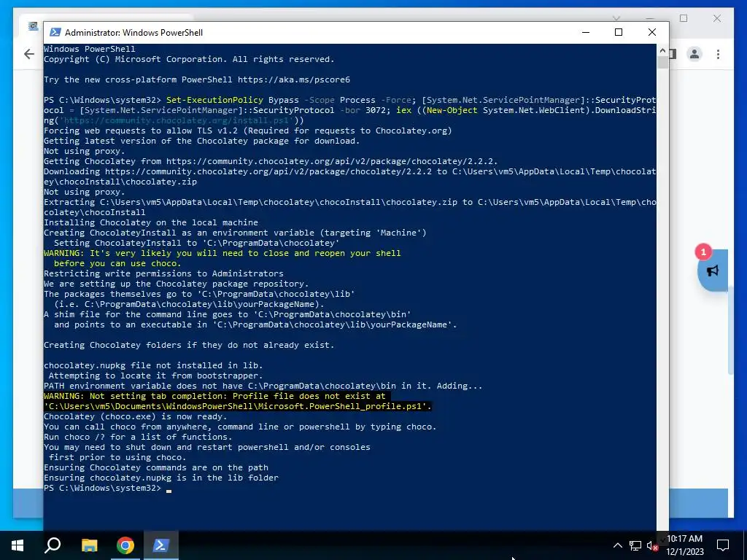
Task: Open the muted volume tray icon
Action: pyautogui.click(x=651, y=545)
